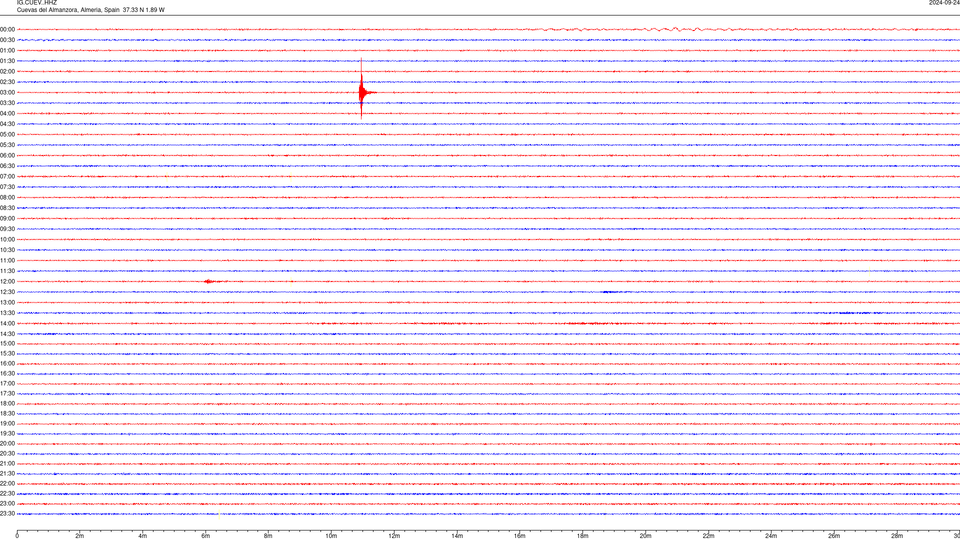Click the 23:00 trace label
This screenshot has width=960, height=540.
click(7, 504)
